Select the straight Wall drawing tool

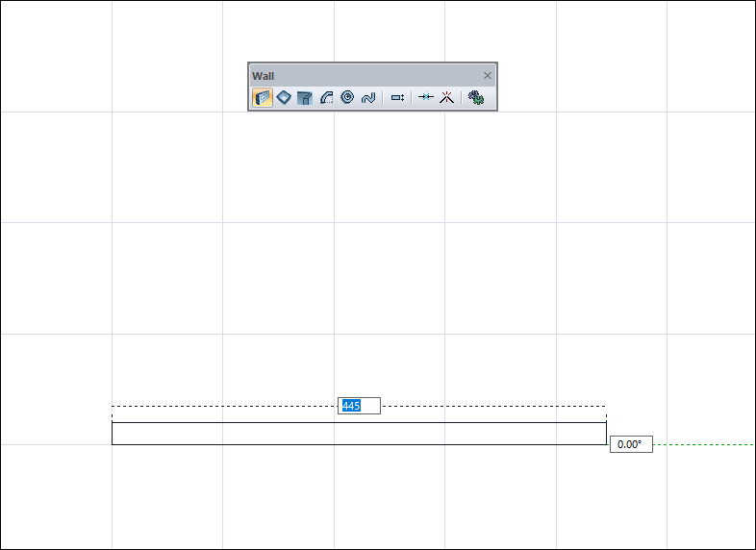263,97
